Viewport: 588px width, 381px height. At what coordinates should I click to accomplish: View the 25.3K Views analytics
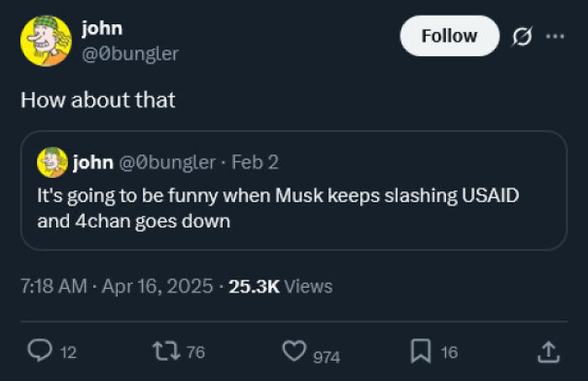pos(280,286)
